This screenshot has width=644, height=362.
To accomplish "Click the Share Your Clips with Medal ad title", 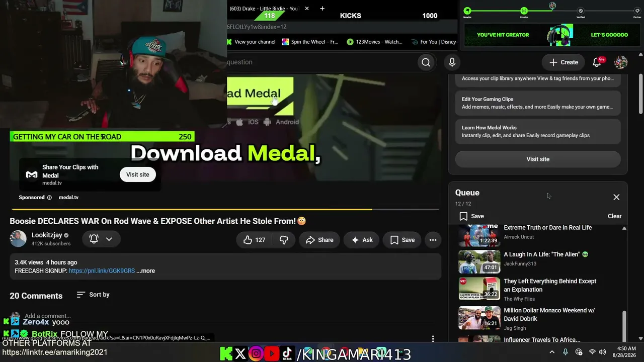I will click(x=70, y=171).
